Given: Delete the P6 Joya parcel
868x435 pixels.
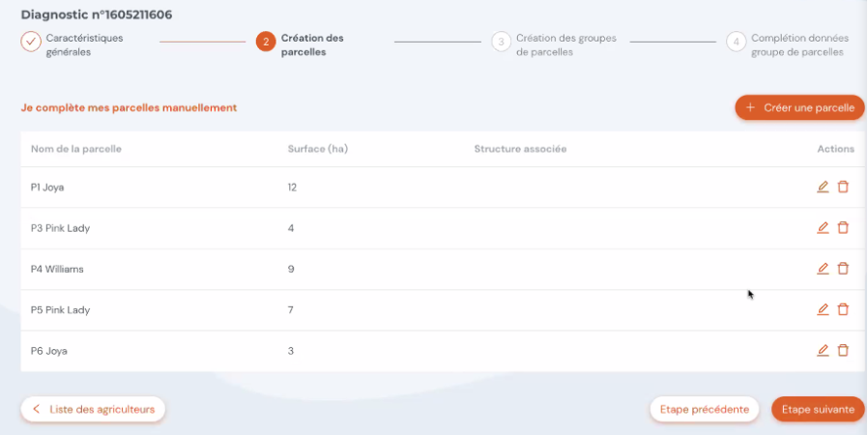Looking at the screenshot, I should 843,350.
